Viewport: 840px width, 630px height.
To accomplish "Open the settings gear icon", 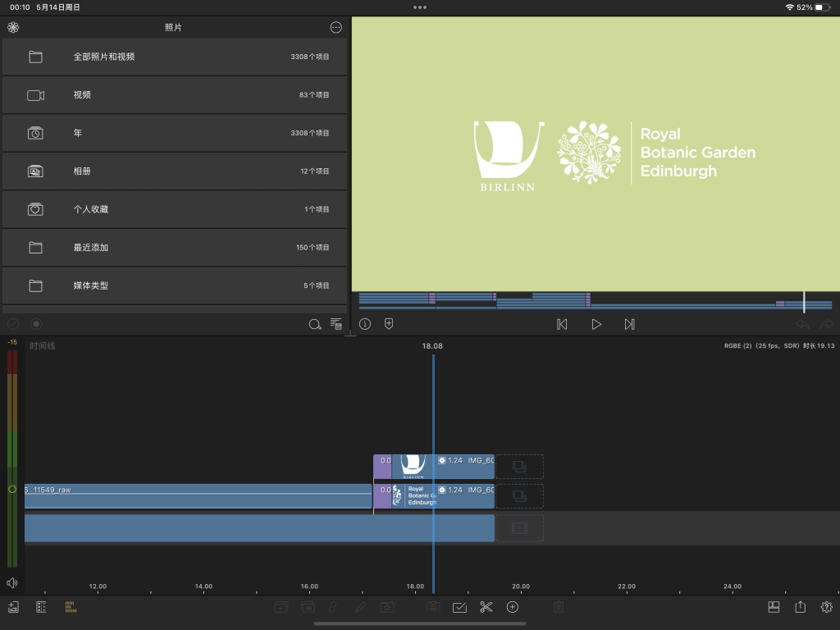I will (x=827, y=607).
